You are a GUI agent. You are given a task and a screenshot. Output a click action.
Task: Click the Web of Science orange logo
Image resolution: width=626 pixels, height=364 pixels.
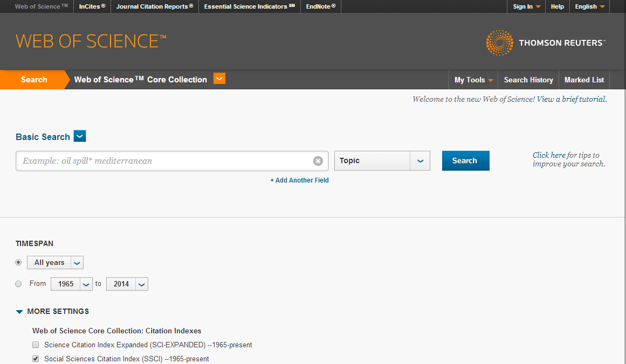tap(91, 41)
